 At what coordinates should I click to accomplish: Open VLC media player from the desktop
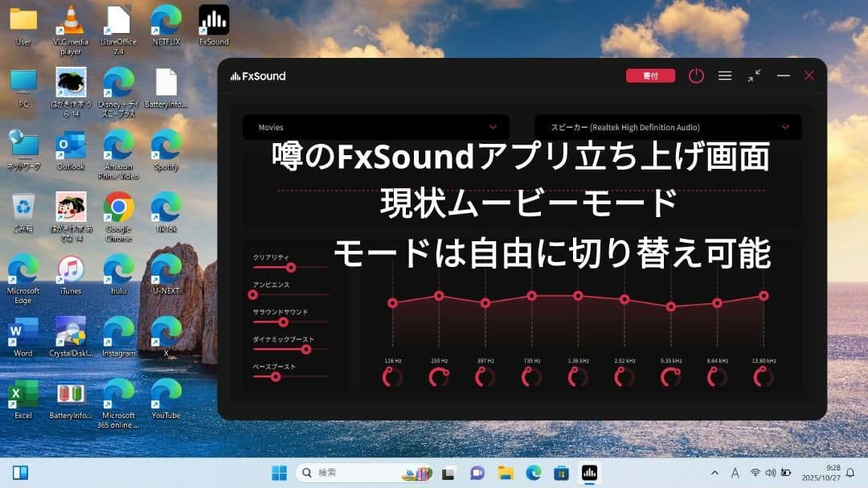pos(69,20)
